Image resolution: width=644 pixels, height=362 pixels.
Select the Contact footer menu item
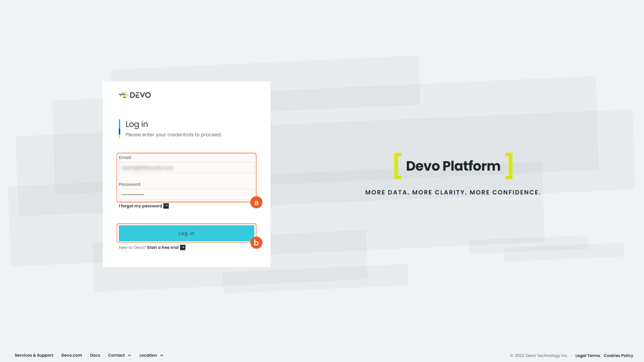(x=116, y=355)
